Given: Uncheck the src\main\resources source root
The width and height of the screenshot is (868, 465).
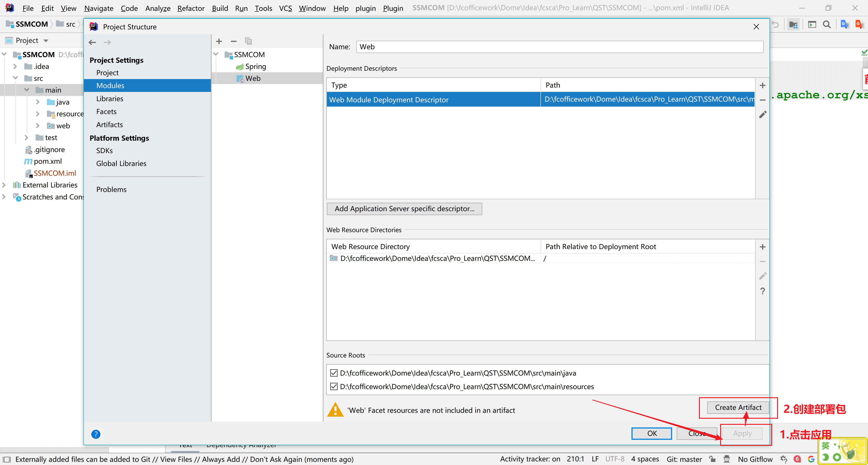Looking at the screenshot, I should point(334,387).
